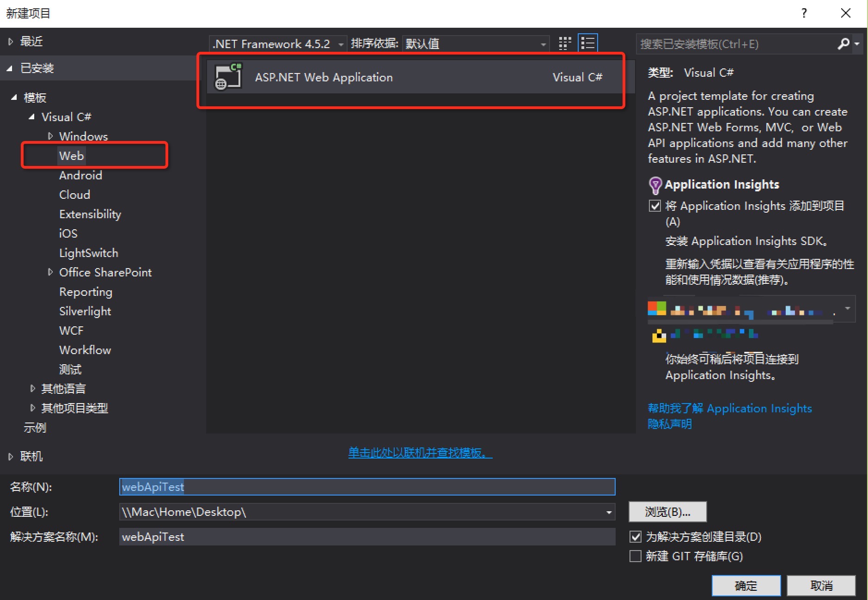Image resolution: width=868 pixels, height=600 pixels.
Task: Open the location path dropdown arrow
Action: [609, 512]
